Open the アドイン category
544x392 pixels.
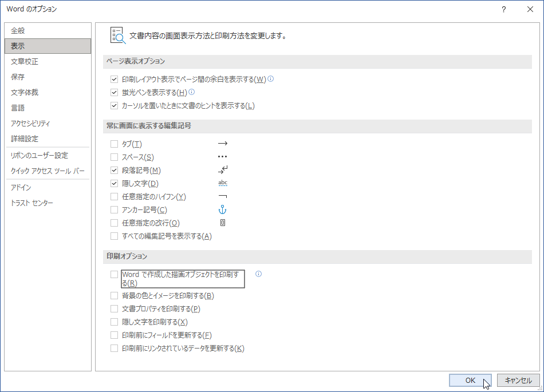48,188
